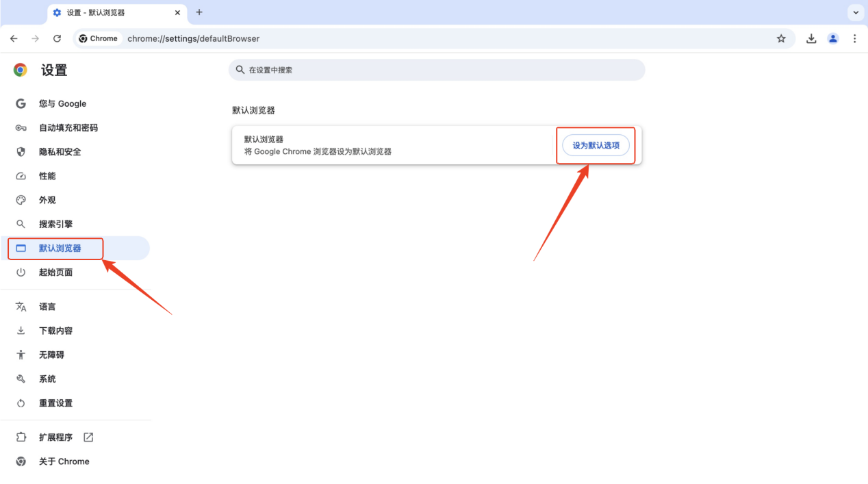
Task: Expand tab search chevron at top right
Action: 856,12
